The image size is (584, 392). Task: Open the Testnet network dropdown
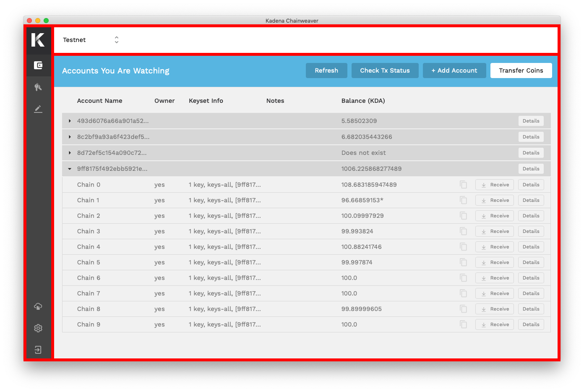(x=91, y=40)
